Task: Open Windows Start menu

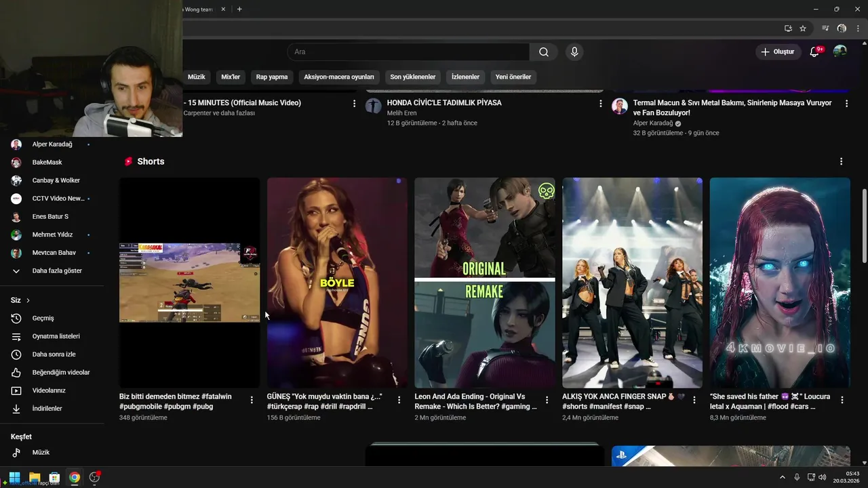Action: 14,477
